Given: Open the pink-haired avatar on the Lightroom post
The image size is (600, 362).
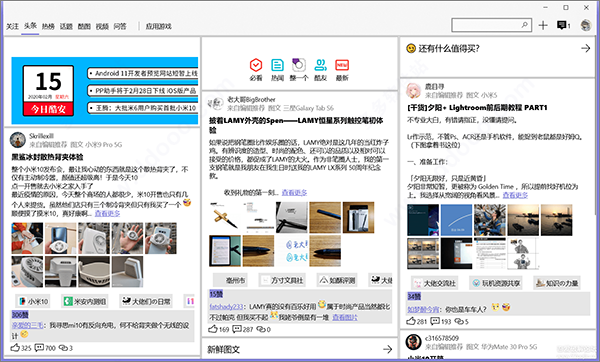Looking at the screenshot, I should (414, 91).
